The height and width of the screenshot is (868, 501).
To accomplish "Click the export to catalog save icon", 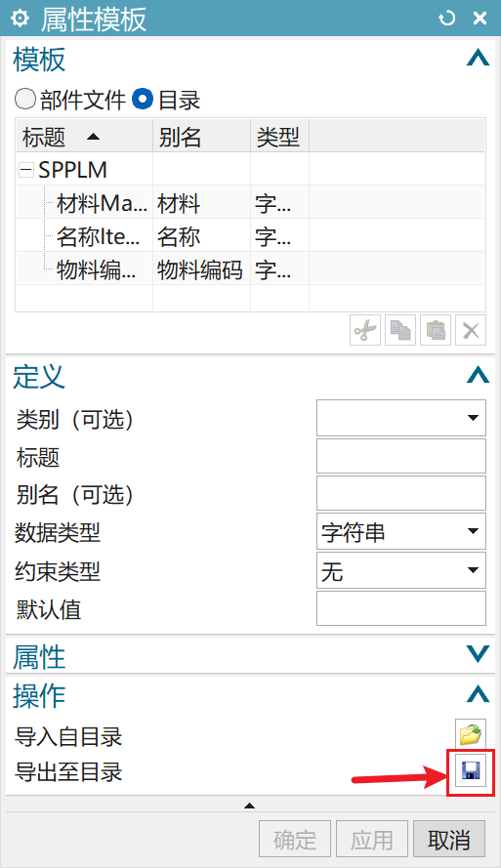I will coord(471,770).
